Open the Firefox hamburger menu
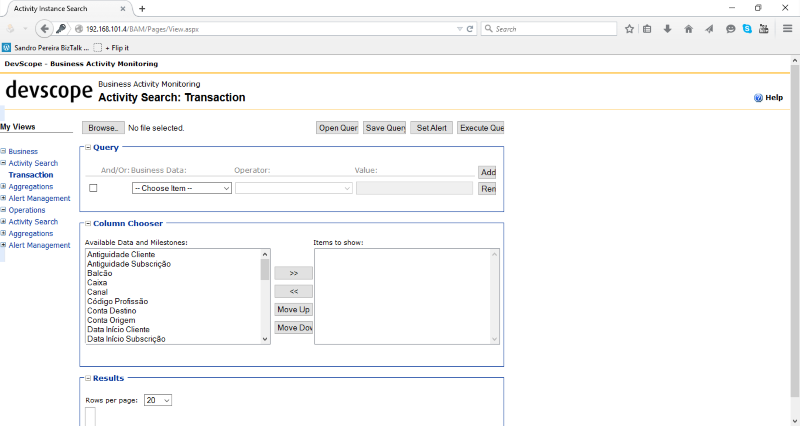800x426 pixels. pos(787,29)
